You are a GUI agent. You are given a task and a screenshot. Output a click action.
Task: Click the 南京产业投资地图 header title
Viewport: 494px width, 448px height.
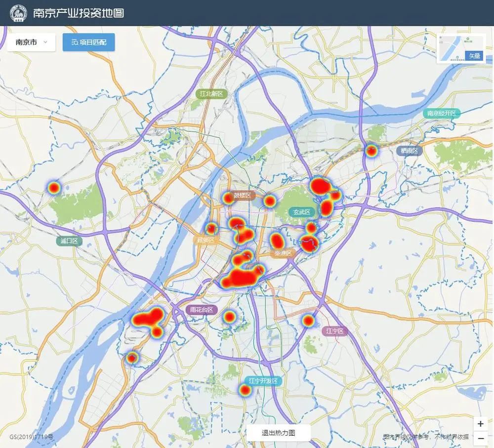(x=78, y=13)
